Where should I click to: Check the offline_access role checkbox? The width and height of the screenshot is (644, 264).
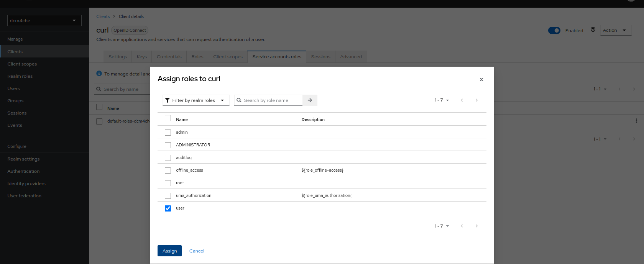168,171
